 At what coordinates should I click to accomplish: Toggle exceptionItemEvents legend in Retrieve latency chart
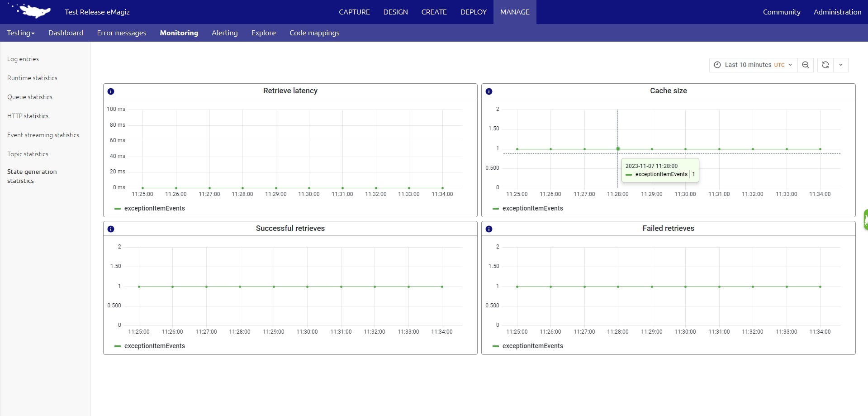(154, 208)
